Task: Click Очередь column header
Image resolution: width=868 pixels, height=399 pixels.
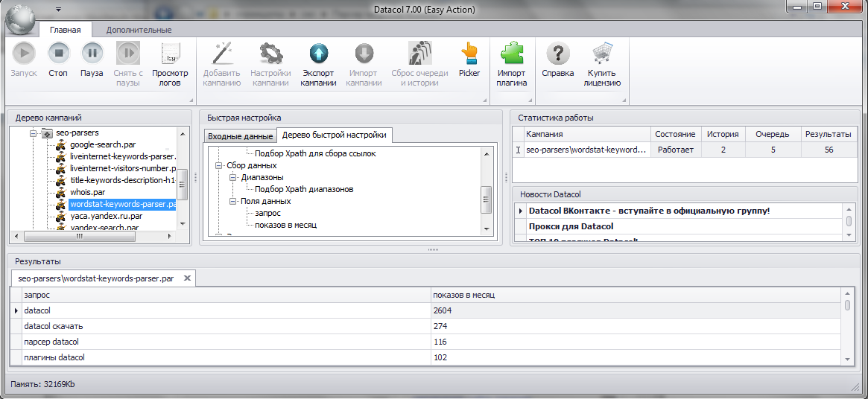Action: [x=773, y=134]
